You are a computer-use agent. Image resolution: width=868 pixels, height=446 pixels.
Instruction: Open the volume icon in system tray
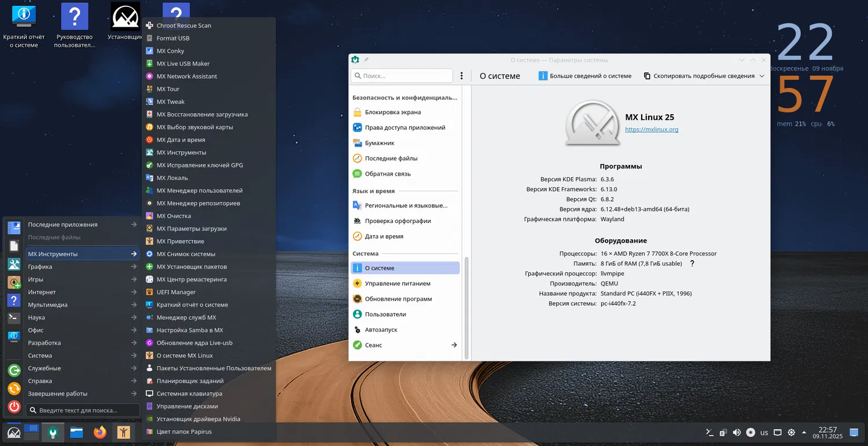pos(737,433)
